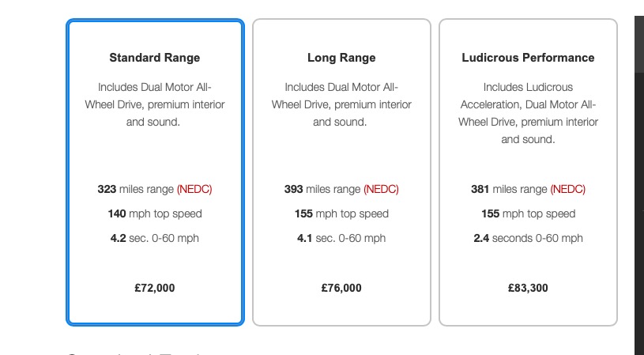Click the £83,300 price
644x355 pixels.
coord(528,288)
